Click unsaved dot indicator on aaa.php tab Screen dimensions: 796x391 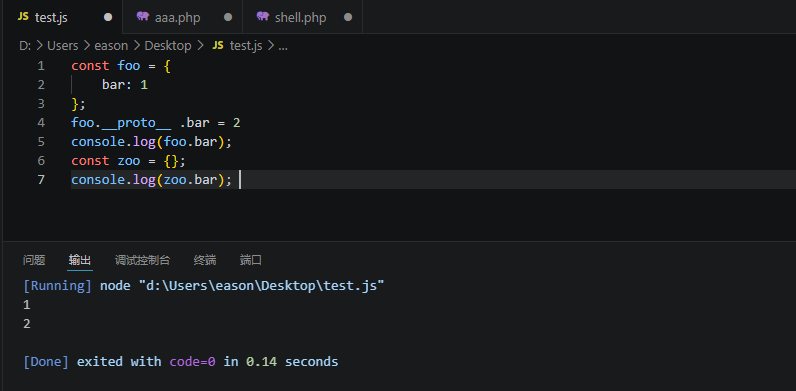tap(228, 17)
